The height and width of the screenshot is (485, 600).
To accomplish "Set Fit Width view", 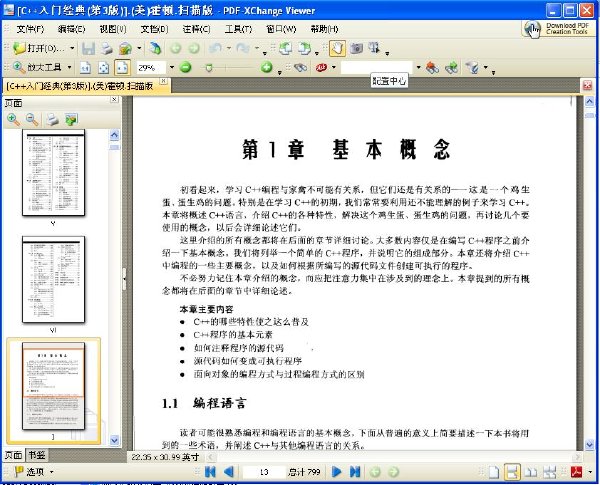I will 122,68.
